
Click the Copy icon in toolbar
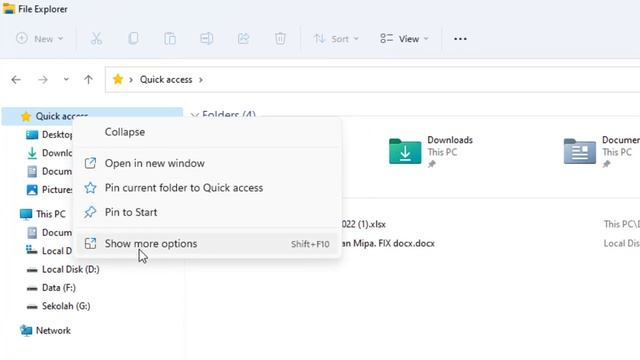133,39
